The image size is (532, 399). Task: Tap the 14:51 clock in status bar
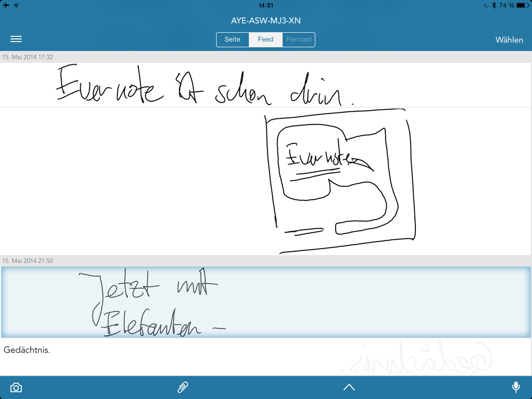pyautogui.click(x=266, y=5)
